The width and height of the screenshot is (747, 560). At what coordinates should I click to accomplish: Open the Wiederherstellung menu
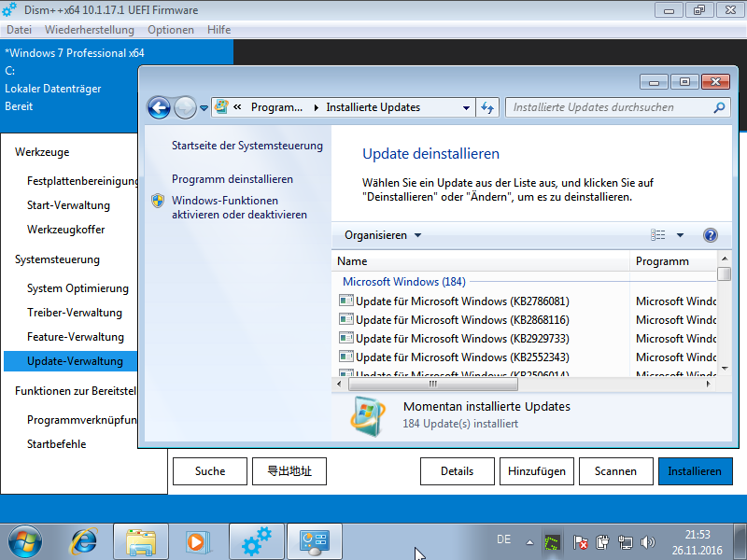tap(90, 30)
